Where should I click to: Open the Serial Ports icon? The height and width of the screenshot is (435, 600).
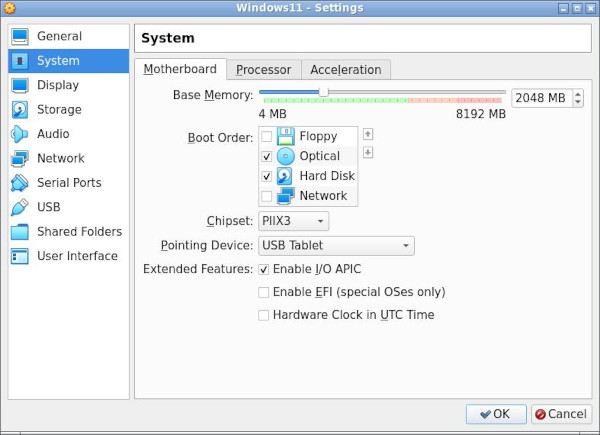tap(20, 183)
